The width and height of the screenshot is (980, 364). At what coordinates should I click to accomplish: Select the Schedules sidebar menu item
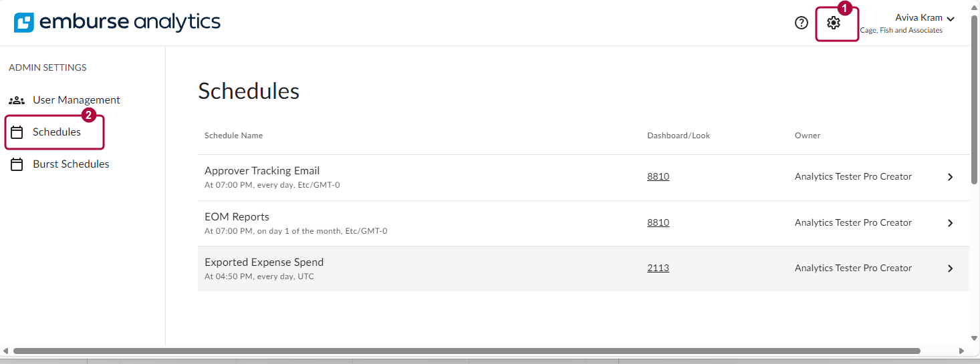[x=57, y=132]
